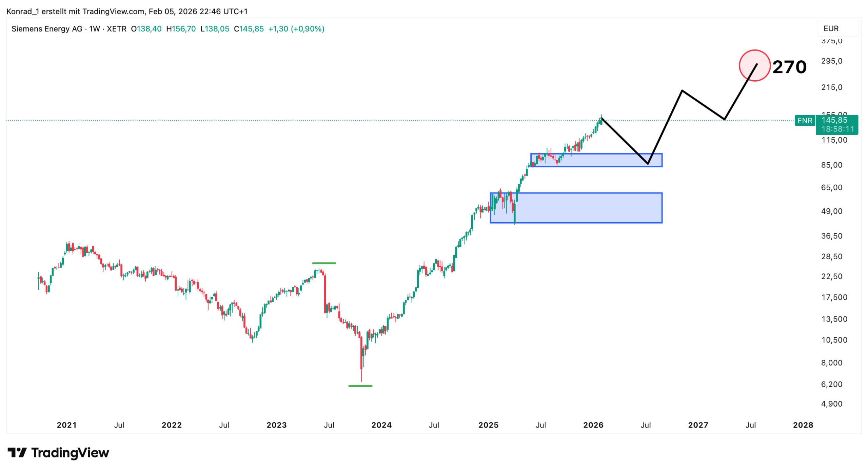Click the 270 price target label

point(789,67)
